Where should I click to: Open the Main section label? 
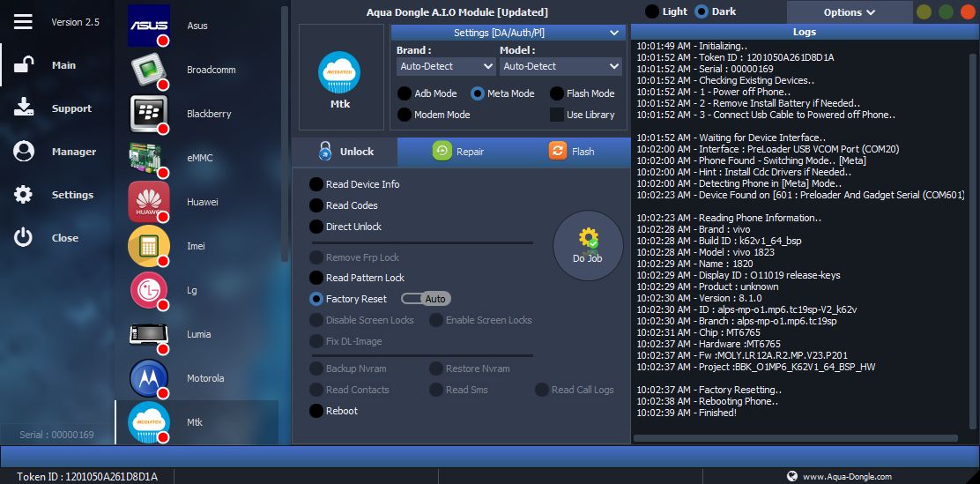click(63, 65)
